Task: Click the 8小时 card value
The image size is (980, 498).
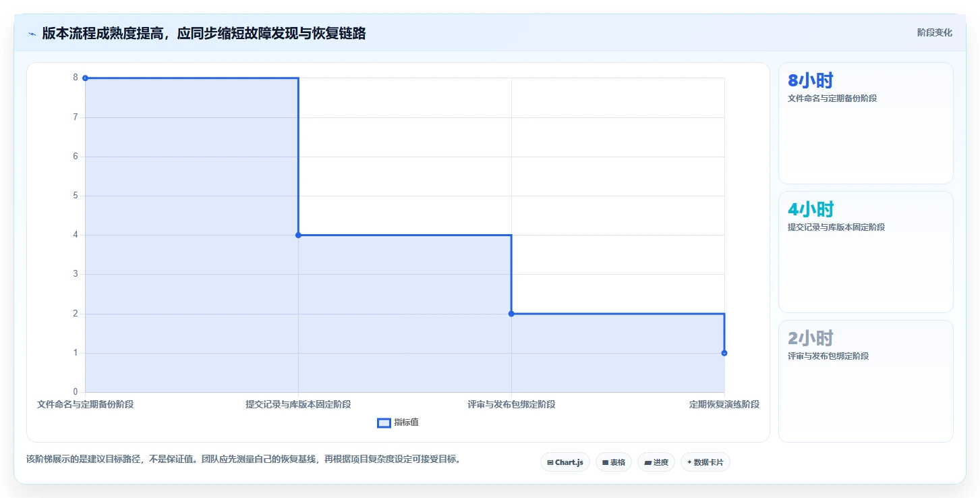Action: [811, 80]
